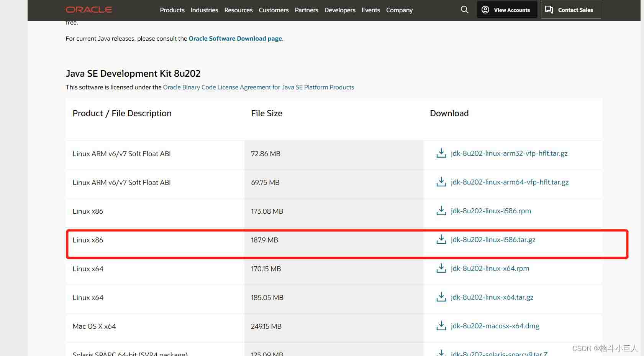Select the 170.15 MB file size cell
Image resolution: width=644 pixels, height=356 pixels.
click(x=334, y=270)
